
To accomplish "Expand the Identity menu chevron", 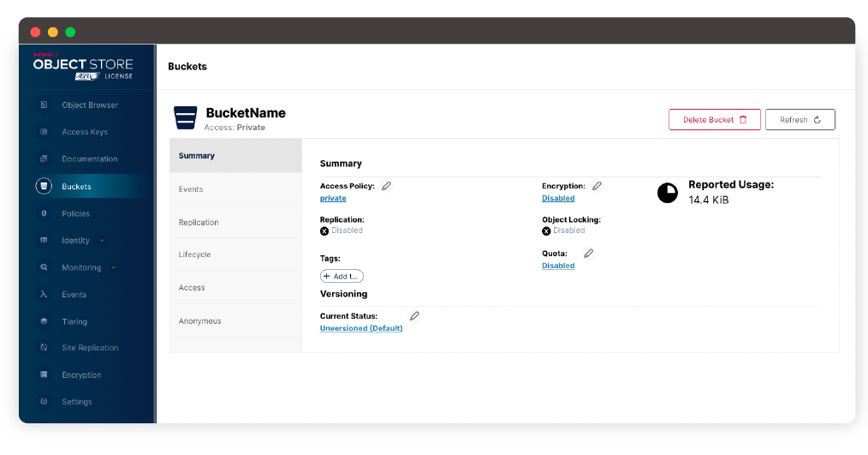I will click(103, 241).
